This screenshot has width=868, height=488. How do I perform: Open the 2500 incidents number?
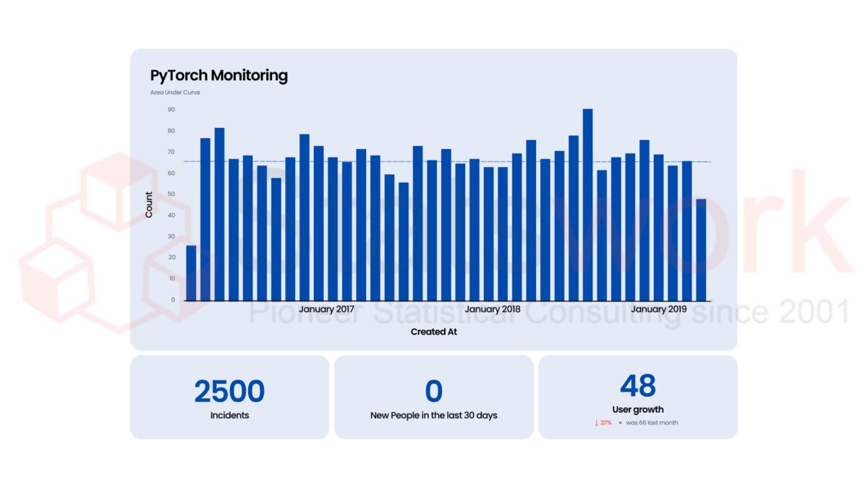pyautogui.click(x=229, y=391)
